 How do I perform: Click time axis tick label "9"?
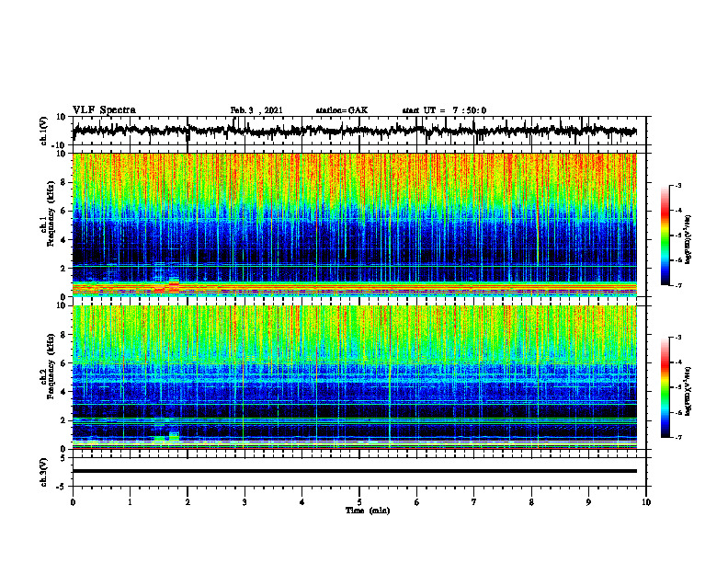tap(588, 502)
